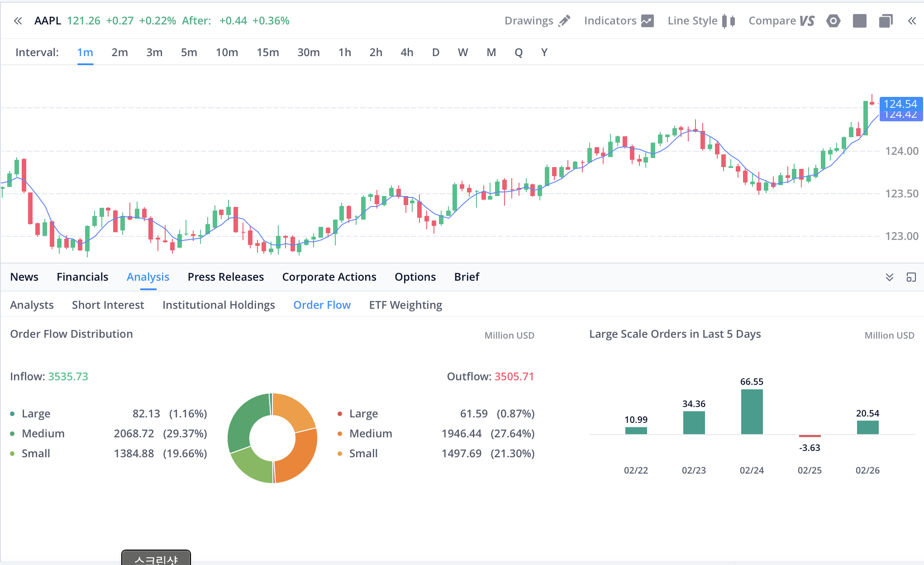This screenshot has height=565, width=924.
Task: Show the Analysts sub-tab
Action: click(x=32, y=305)
